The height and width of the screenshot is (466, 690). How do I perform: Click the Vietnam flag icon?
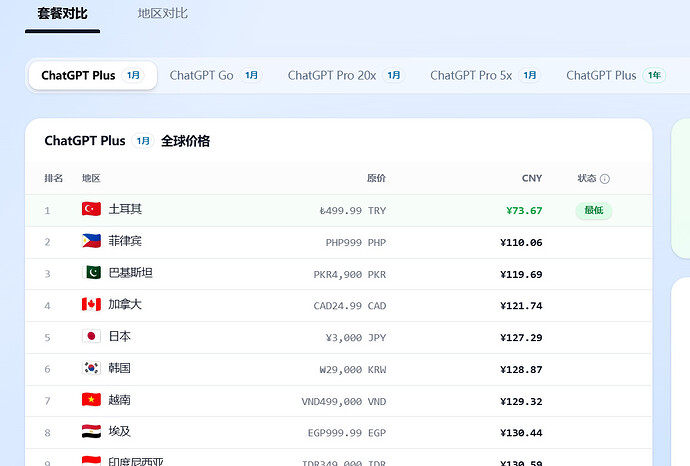(92, 400)
